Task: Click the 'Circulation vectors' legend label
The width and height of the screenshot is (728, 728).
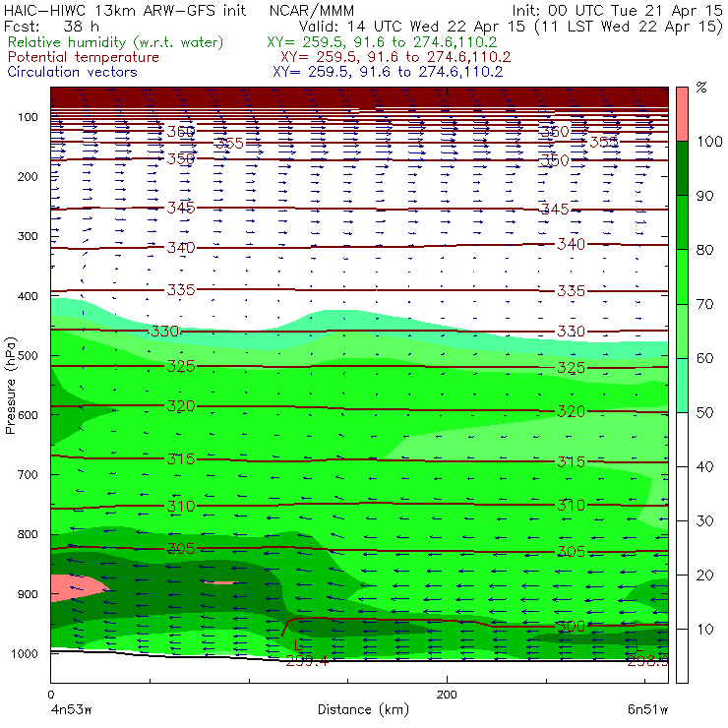Action: (73, 72)
